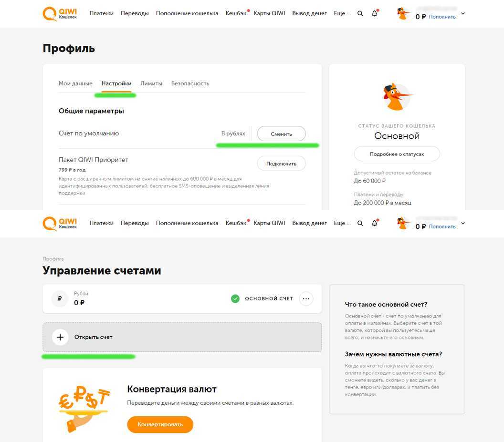504x442 pixels.
Task: Switch to Лимиты tab
Action: [x=151, y=83]
